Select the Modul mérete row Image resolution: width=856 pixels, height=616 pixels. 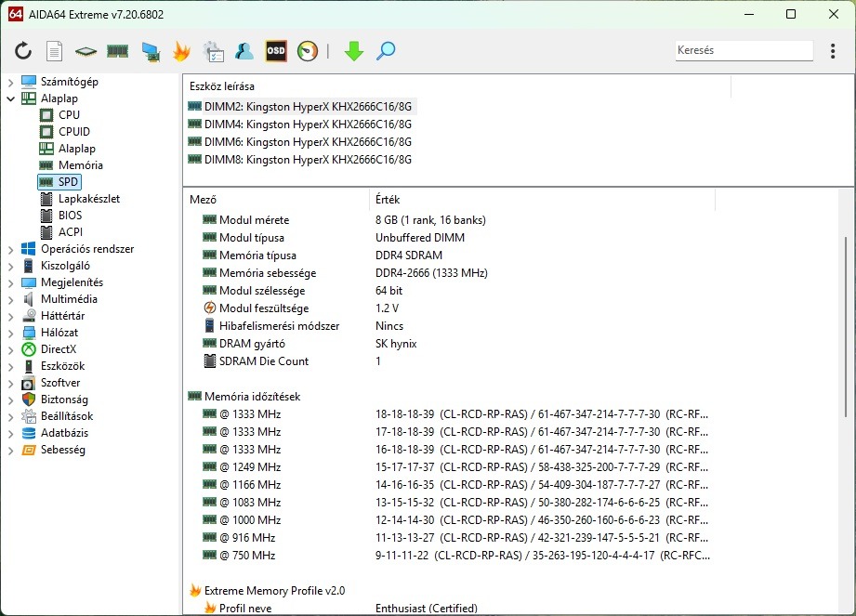coord(448,220)
